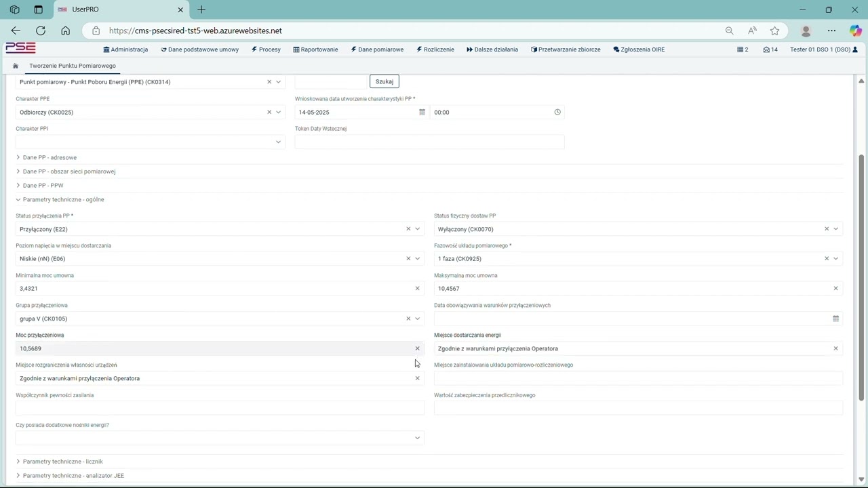Viewport: 868px width, 488px height.
Task: Open Fazowość układu pomiarowego dropdown arrow
Action: pos(836,259)
